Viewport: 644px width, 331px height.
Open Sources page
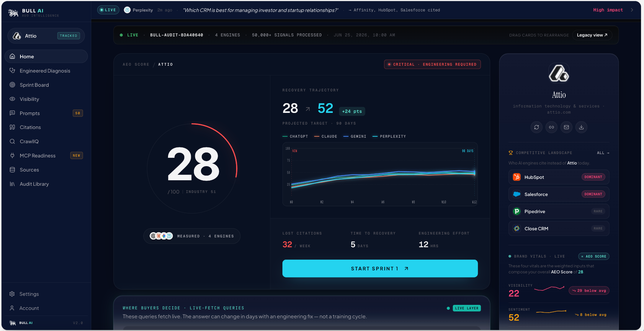pyautogui.click(x=46, y=170)
